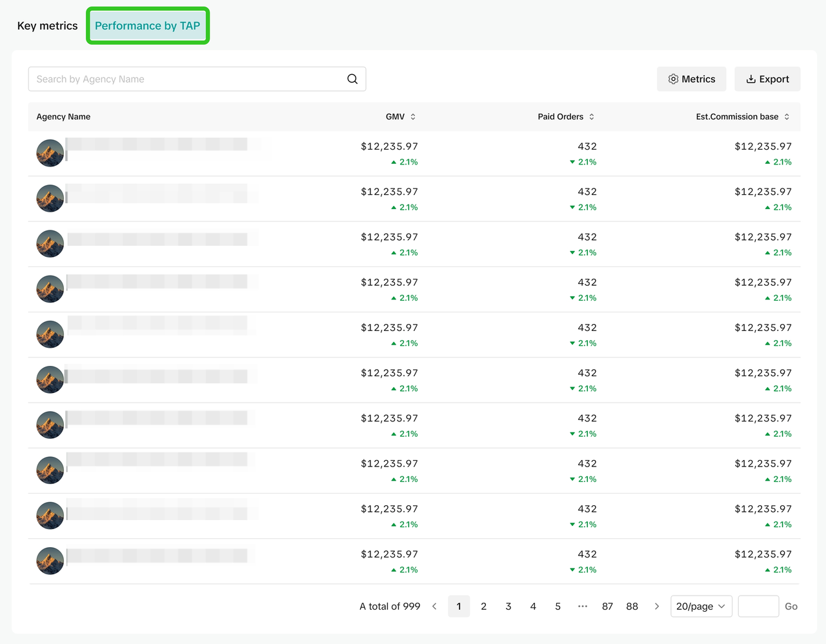This screenshot has width=826, height=644.
Task: Click first row agency avatar
Action: coord(50,153)
